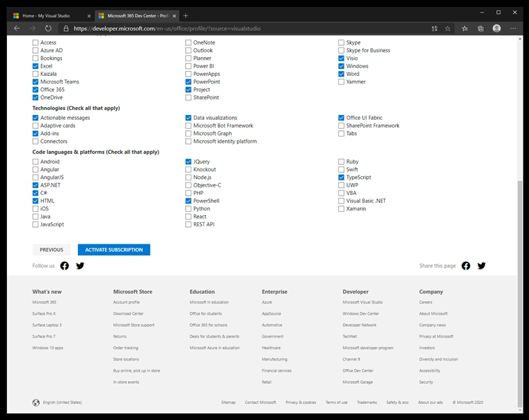Screen dimensions: 529x420
Task: Uncheck the TypeScript checkbox
Action: (341, 177)
